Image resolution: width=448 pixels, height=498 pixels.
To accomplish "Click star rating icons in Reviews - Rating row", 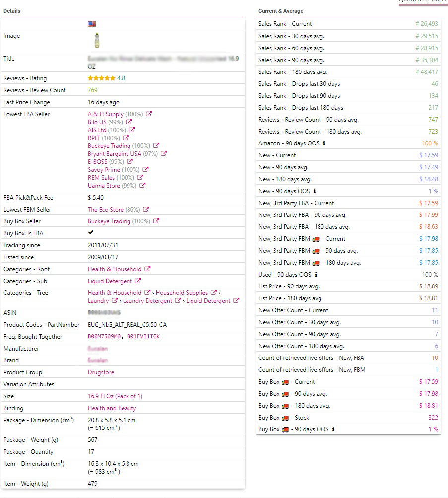I will click(102, 78).
